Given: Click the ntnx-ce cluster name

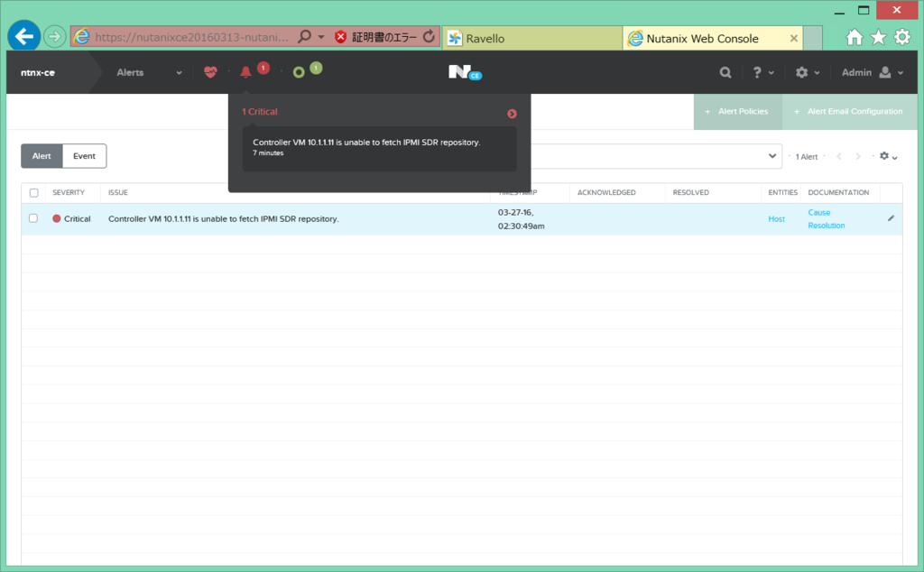Looking at the screenshot, I should (38, 72).
